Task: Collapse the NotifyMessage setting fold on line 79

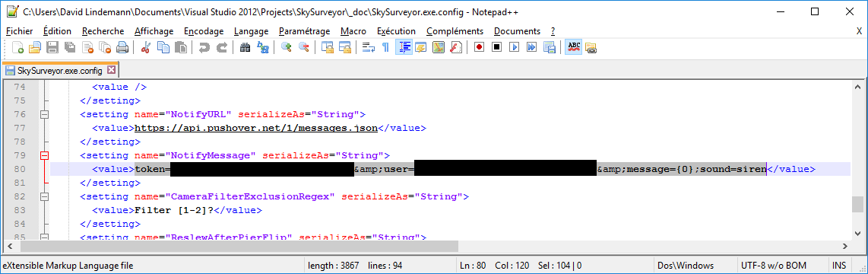Action: coord(45,155)
